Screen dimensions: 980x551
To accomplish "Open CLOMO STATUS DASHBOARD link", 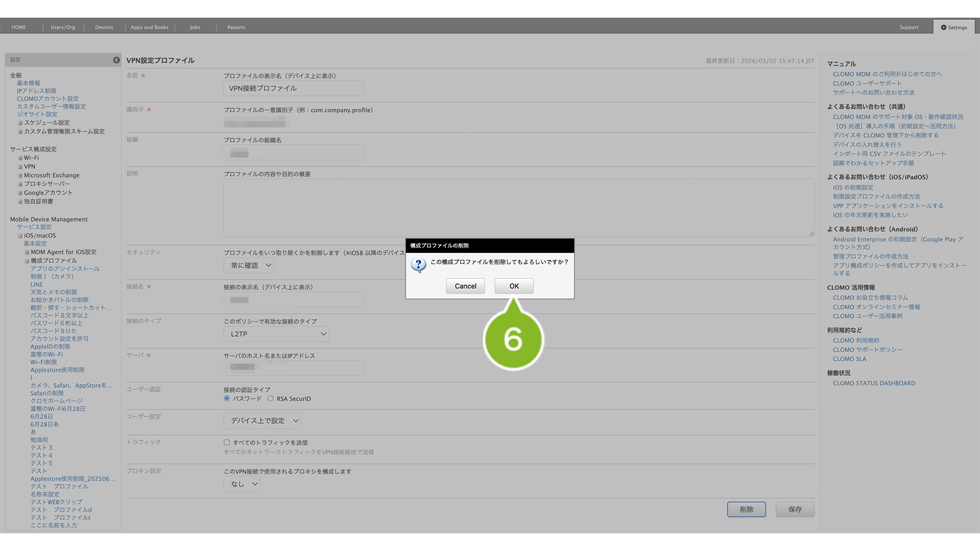I will [x=874, y=383].
